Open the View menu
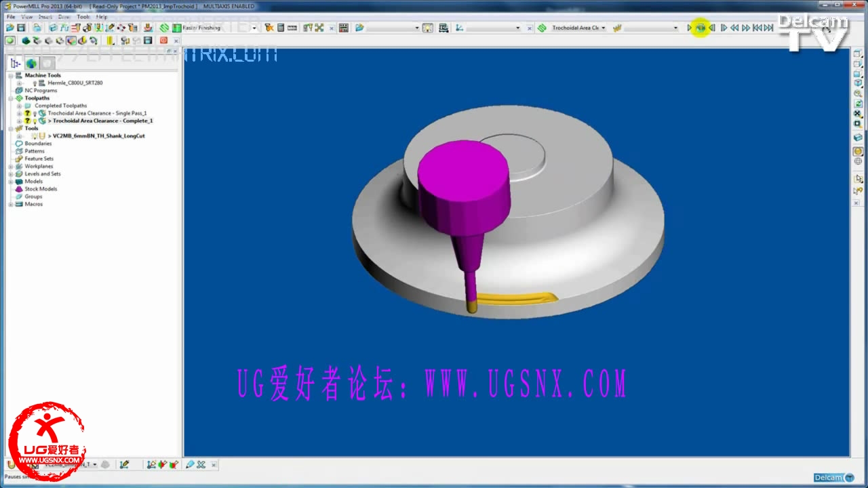This screenshot has width=868, height=488. [x=27, y=16]
